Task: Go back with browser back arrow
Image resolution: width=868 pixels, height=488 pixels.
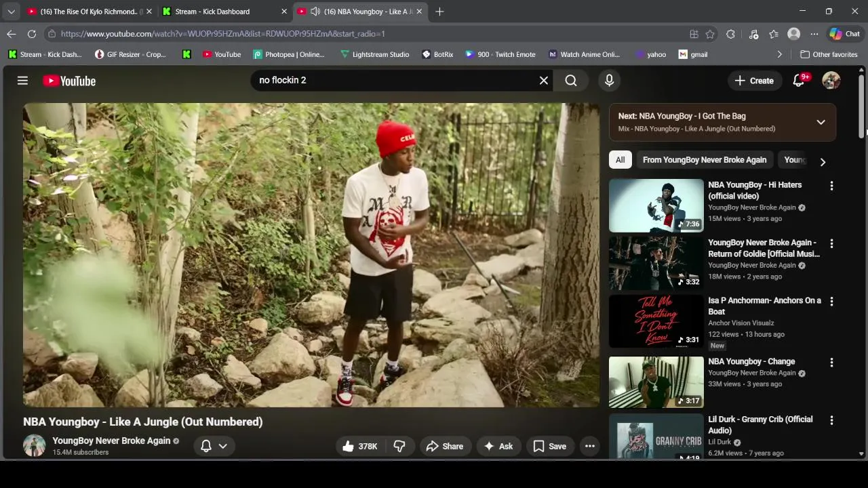Action: pyautogui.click(x=12, y=34)
